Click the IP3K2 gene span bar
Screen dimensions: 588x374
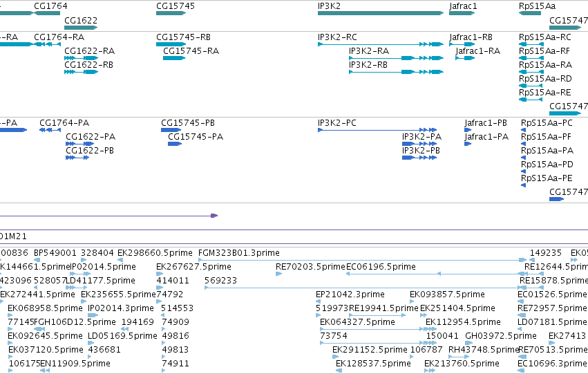click(x=381, y=13)
